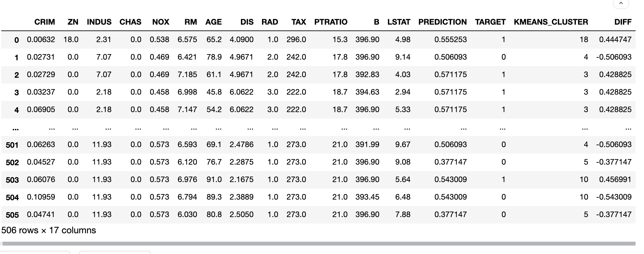Select the RM cell showing 7.185
Screen dimensions: 644x254
pos(187,75)
